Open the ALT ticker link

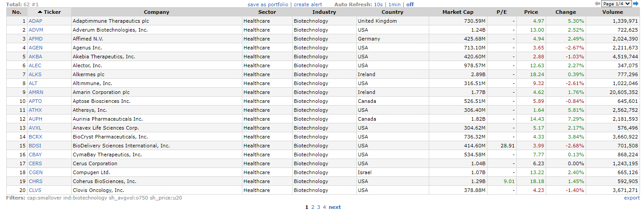[x=33, y=83]
